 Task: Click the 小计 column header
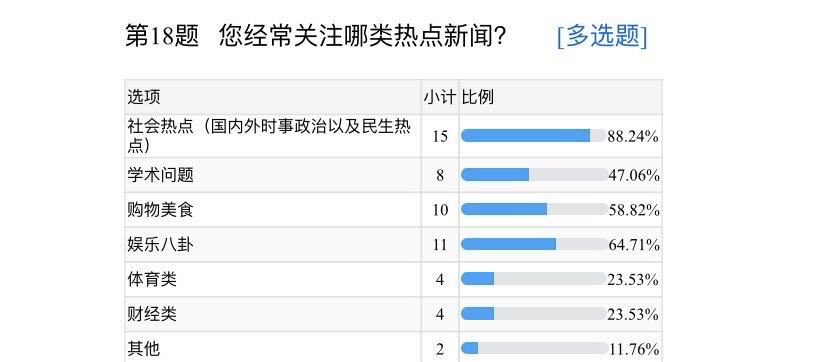click(440, 97)
